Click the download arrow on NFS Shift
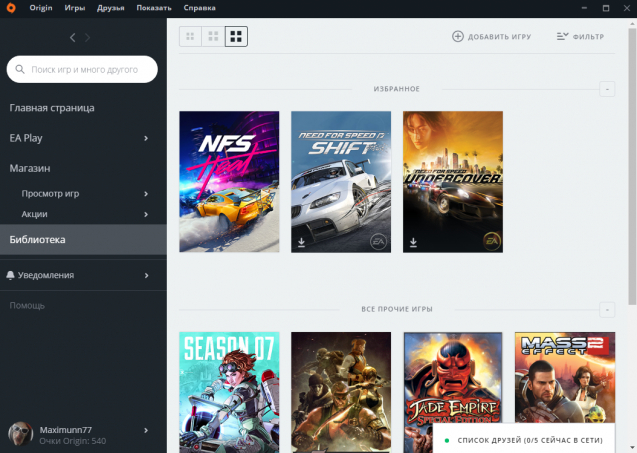637x453 pixels. [301, 243]
